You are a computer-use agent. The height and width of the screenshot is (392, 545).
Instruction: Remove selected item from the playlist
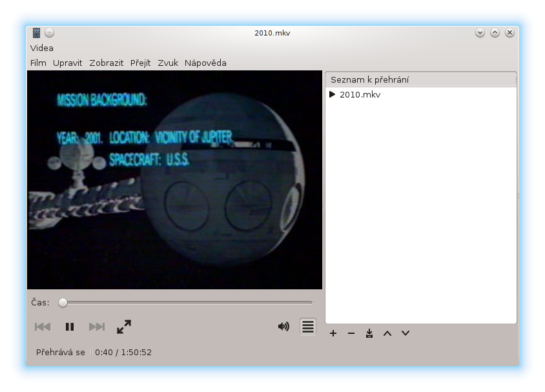(x=351, y=334)
